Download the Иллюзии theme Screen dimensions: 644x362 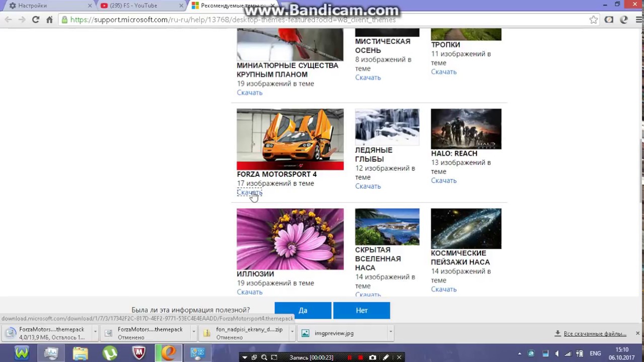pyautogui.click(x=250, y=292)
